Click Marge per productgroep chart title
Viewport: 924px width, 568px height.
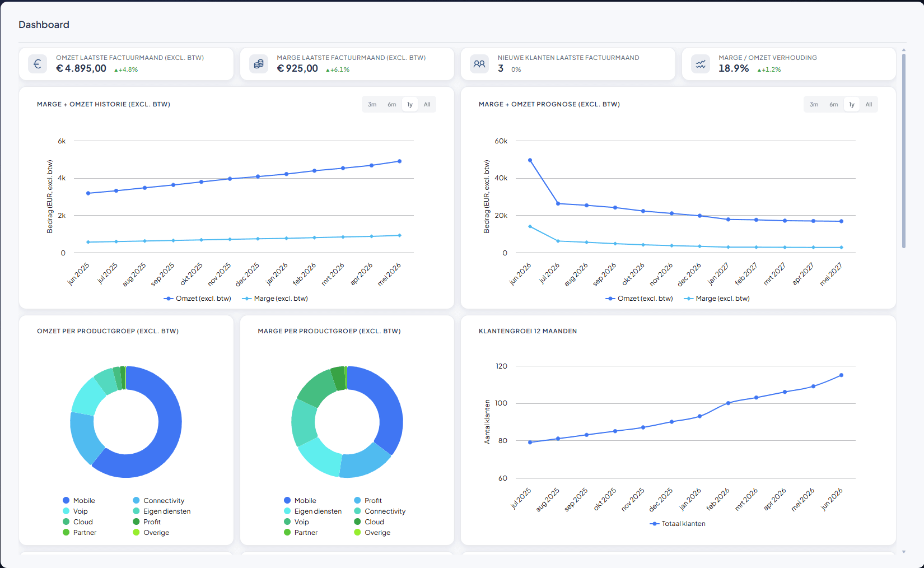329,331
